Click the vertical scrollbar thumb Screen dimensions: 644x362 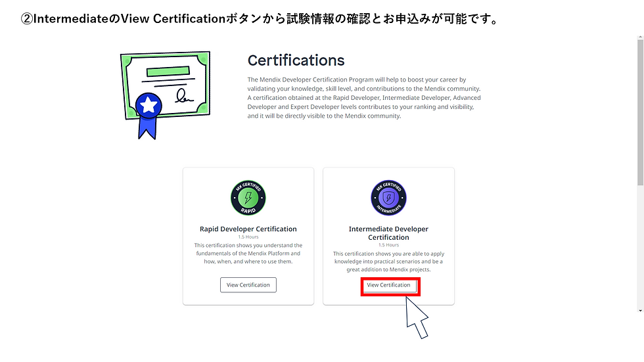[640, 112]
